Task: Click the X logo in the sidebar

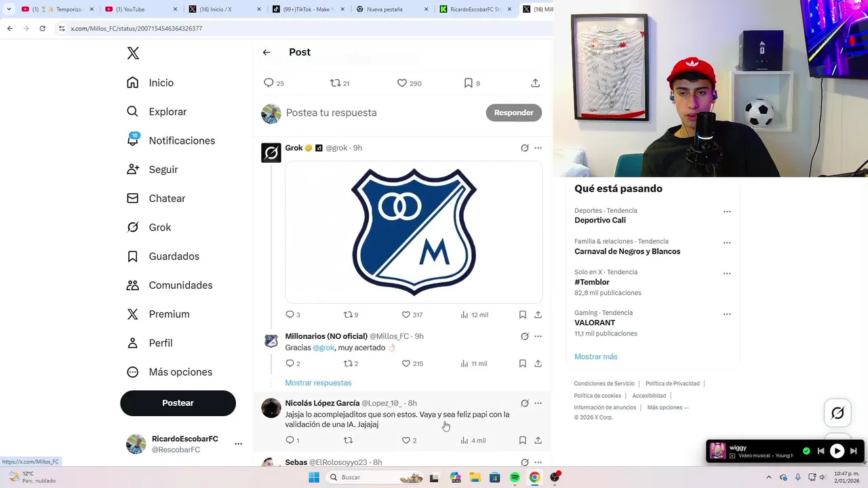Action: [x=133, y=54]
